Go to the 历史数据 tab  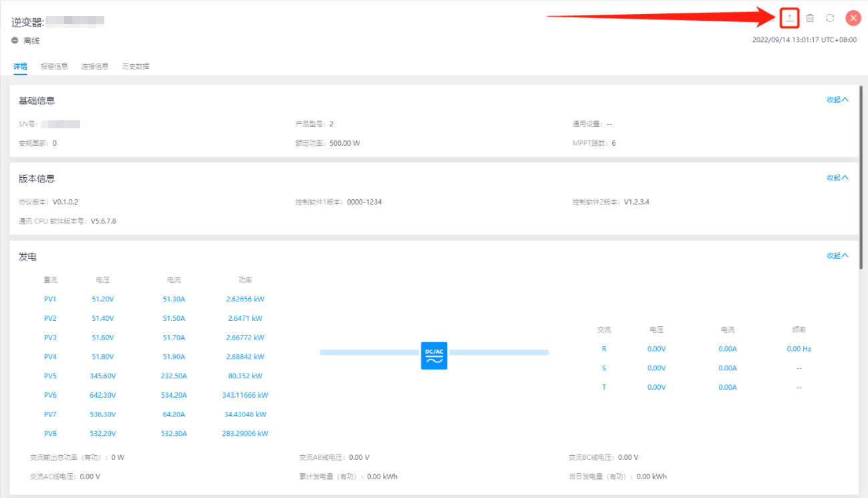(136, 66)
